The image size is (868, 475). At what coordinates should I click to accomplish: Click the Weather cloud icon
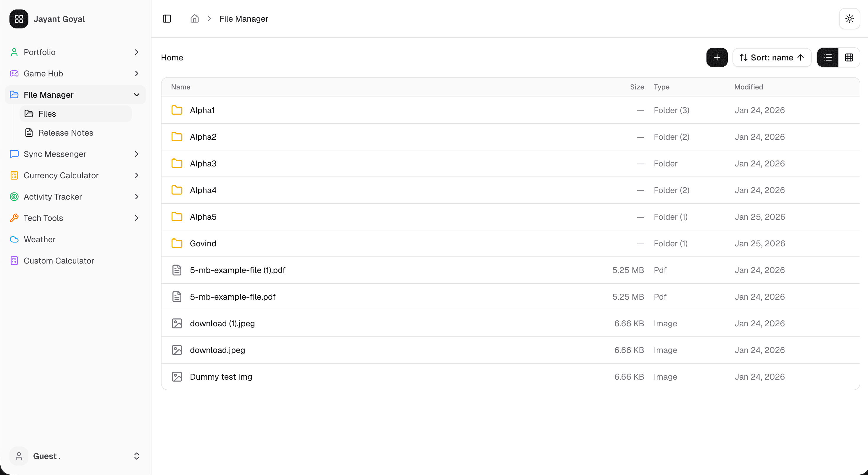[14, 239]
